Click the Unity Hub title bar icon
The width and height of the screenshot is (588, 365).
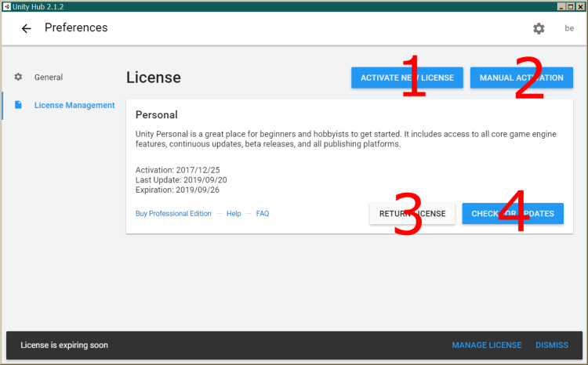[x=7, y=6]
